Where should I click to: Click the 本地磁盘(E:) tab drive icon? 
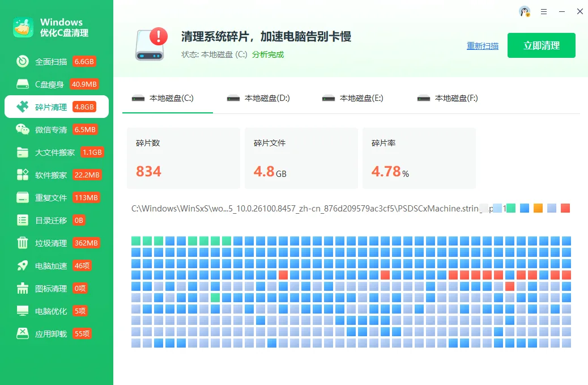329,99
